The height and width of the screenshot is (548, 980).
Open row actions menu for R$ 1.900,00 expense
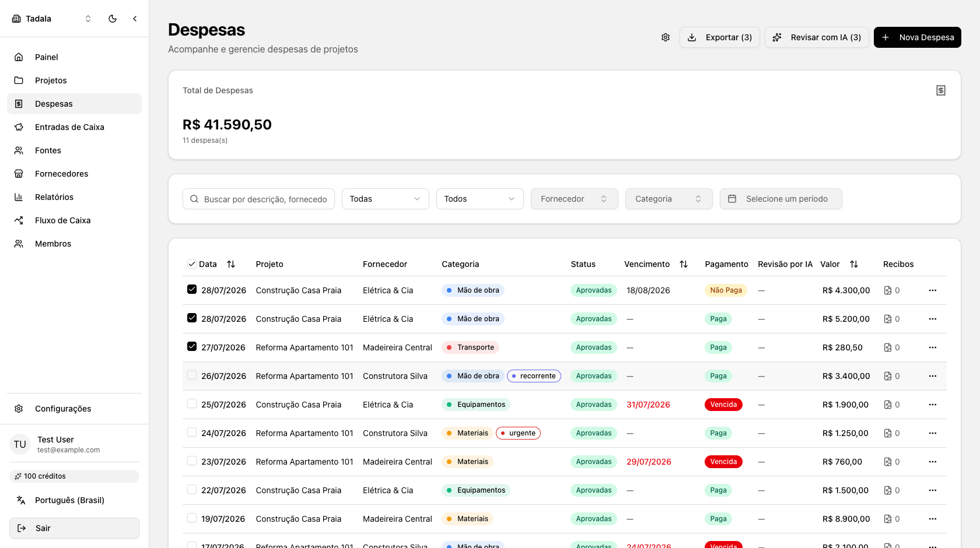933,405
